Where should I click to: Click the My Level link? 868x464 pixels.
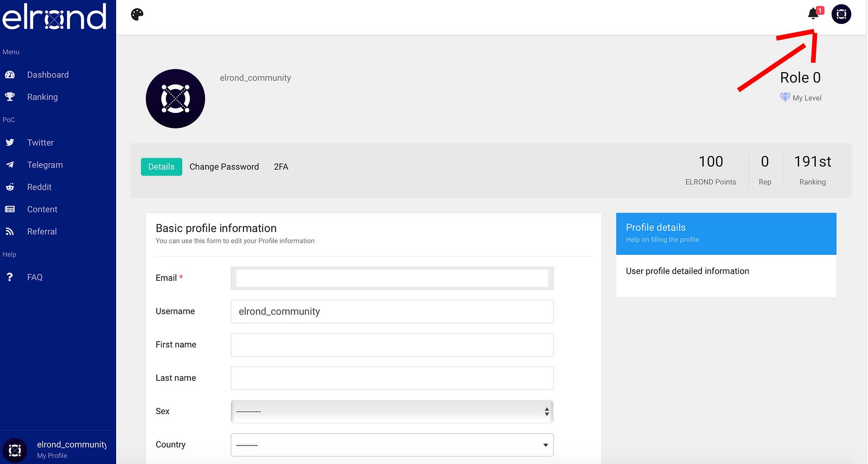pos(807,98)
